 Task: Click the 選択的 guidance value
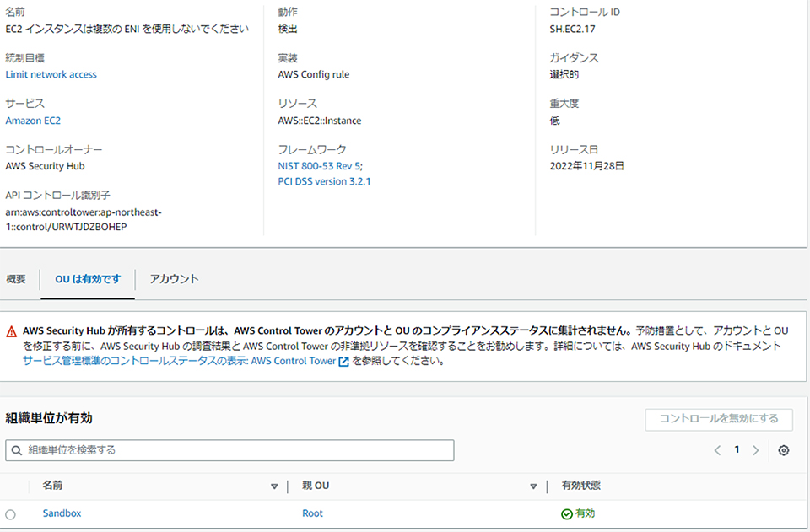tap(564, 74)
